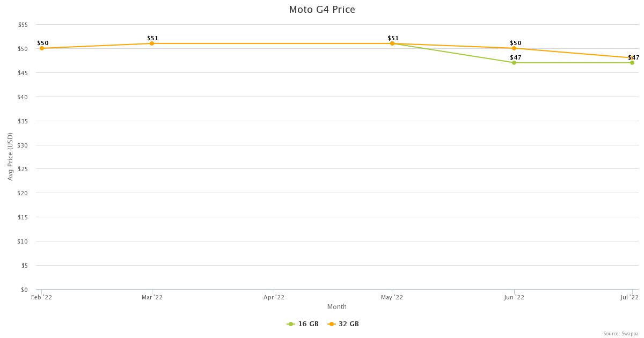
Task: Click the orange 32 GB legend marker
Action: tap(331, 324)
